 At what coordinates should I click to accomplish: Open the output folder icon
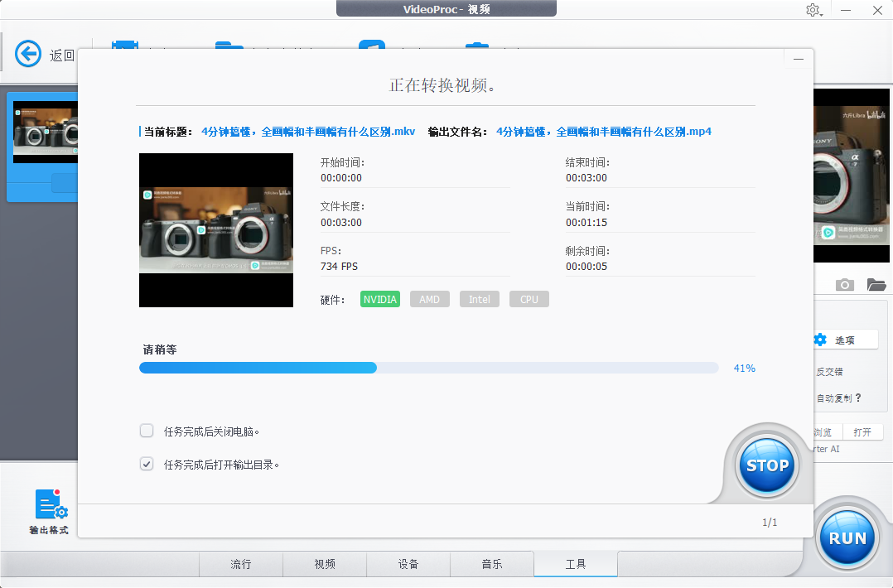coord(876,285)
